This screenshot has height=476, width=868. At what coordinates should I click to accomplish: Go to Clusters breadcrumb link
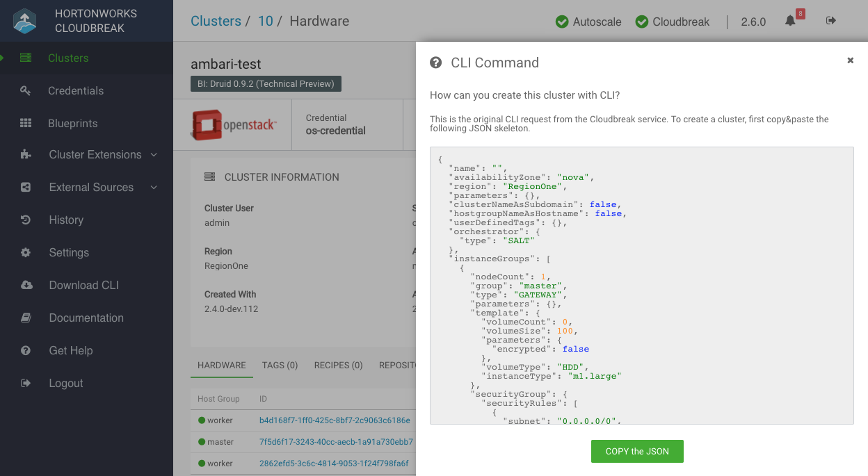pyautogui.click(x=216, y=21)
